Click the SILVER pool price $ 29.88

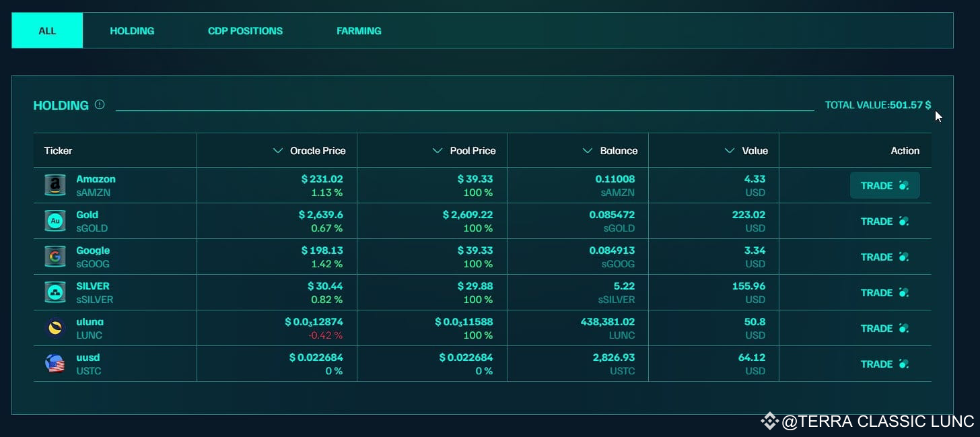coord(475,286)
